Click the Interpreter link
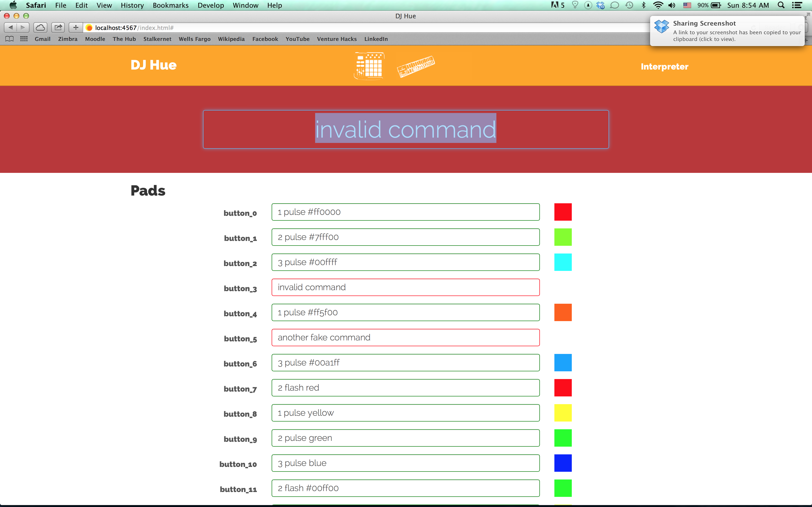Screen dimensions: 812x507 click(664, 66)
